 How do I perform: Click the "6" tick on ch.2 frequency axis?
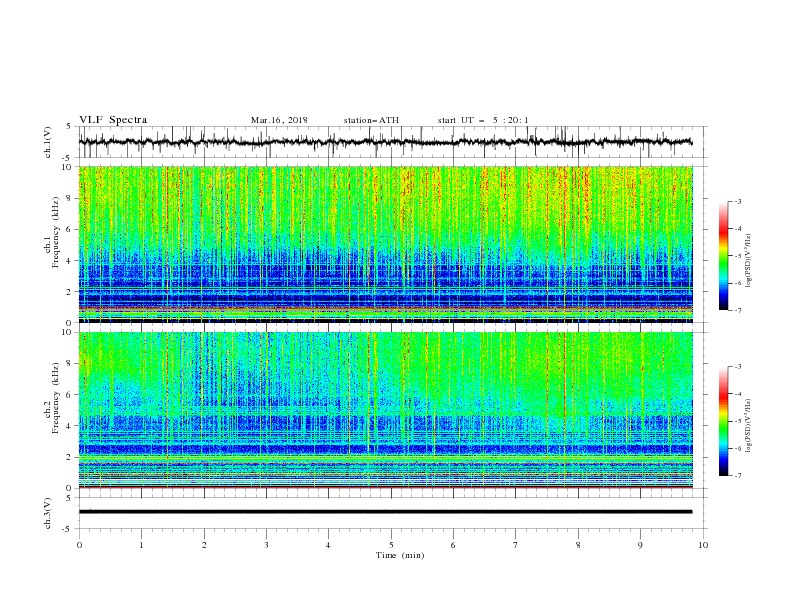69,395
